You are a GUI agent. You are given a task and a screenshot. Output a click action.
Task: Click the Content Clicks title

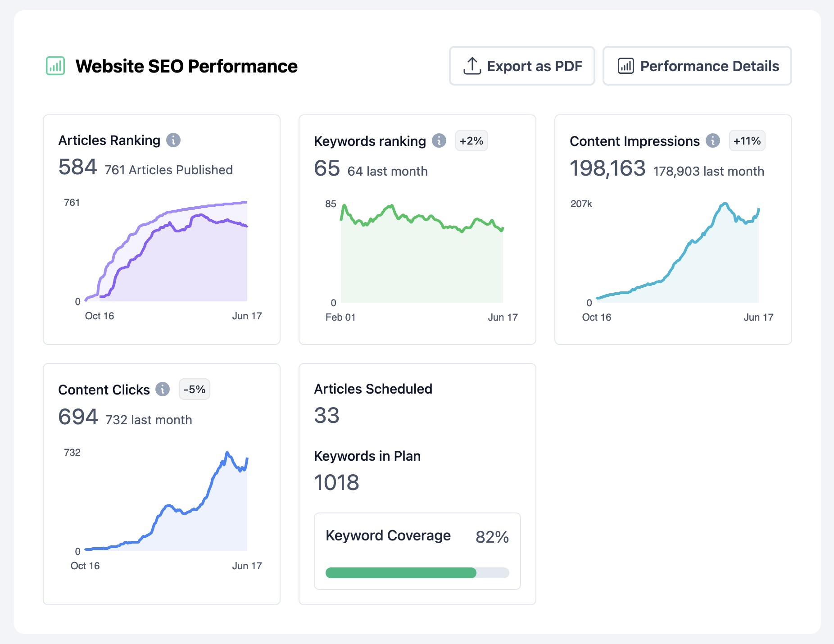pyautogui.click(x=104, y=390)
